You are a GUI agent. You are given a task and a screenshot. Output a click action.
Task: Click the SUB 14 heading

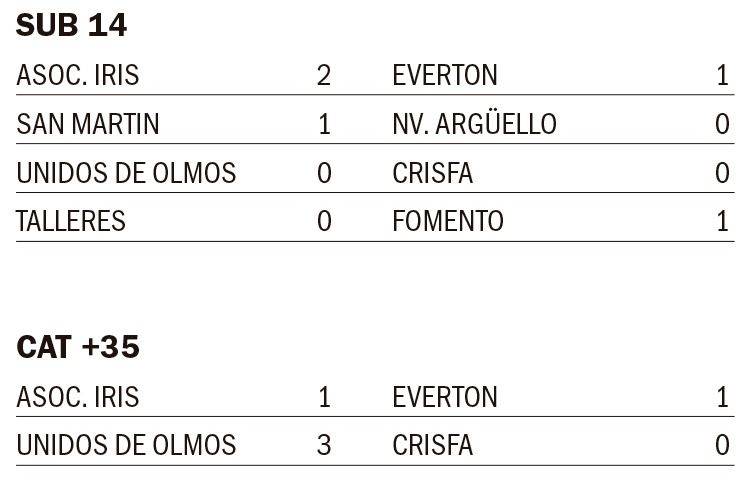click(x=71, y=26)
